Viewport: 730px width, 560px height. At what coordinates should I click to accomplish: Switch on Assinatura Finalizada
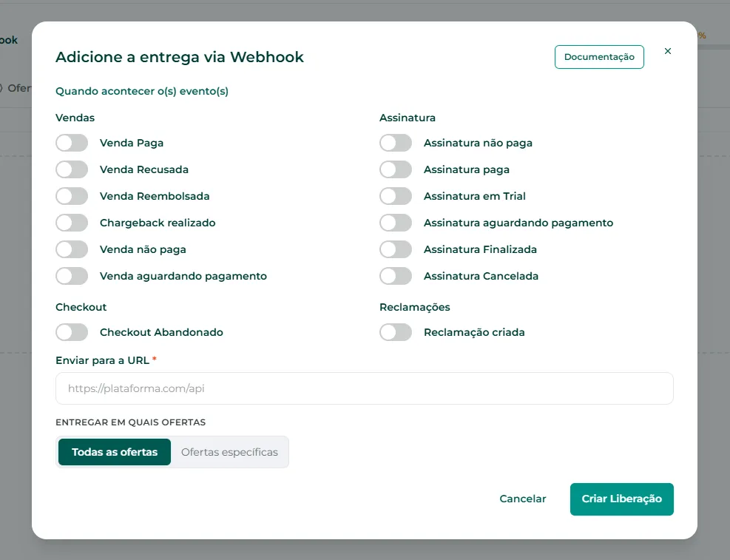[x=396, y=249]
